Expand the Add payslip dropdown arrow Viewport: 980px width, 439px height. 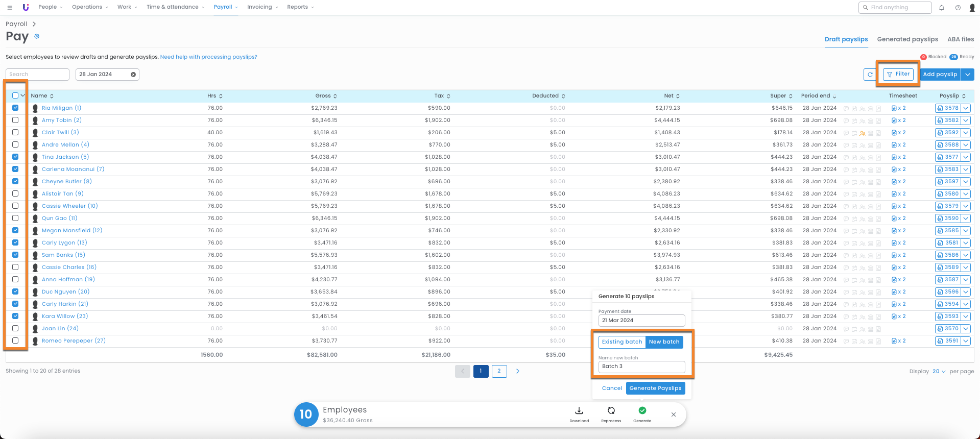click(x=968, y=75)
